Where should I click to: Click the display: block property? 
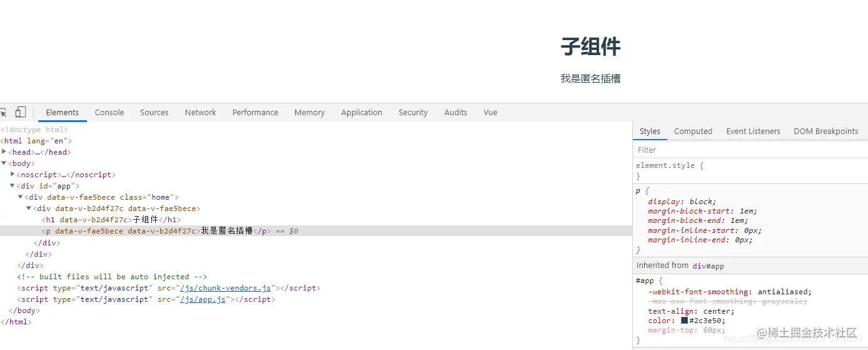coord(682,202)
